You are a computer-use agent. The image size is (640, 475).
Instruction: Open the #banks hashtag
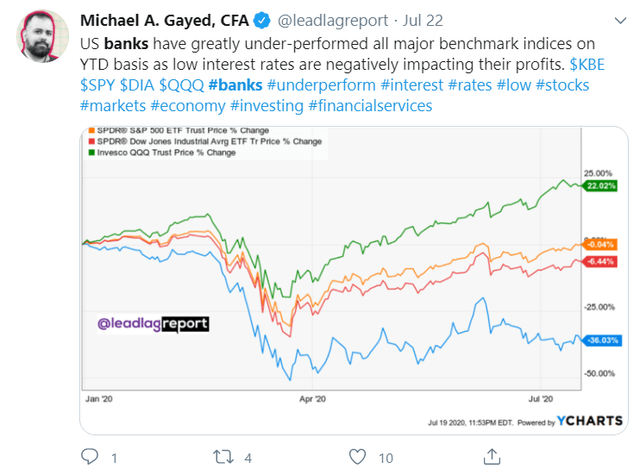coord(235,85)
